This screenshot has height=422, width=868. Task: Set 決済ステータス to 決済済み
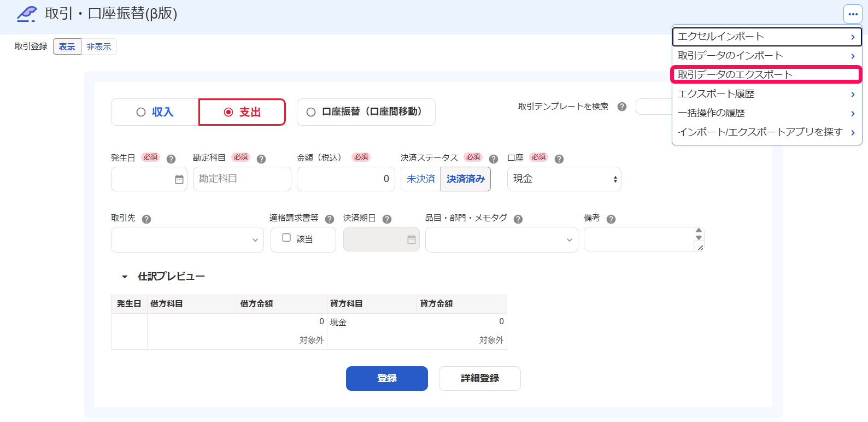pyautogui.click(x=466, y=179)
